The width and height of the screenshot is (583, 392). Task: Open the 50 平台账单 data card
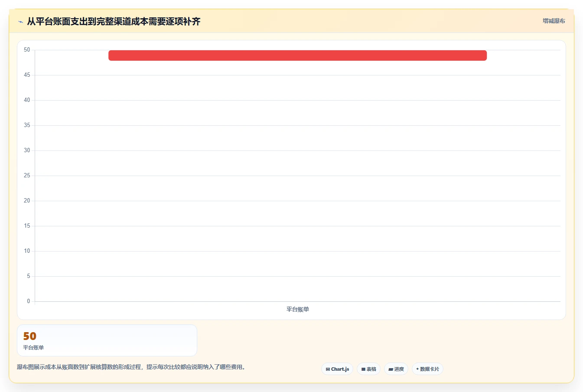pos(107,340)
